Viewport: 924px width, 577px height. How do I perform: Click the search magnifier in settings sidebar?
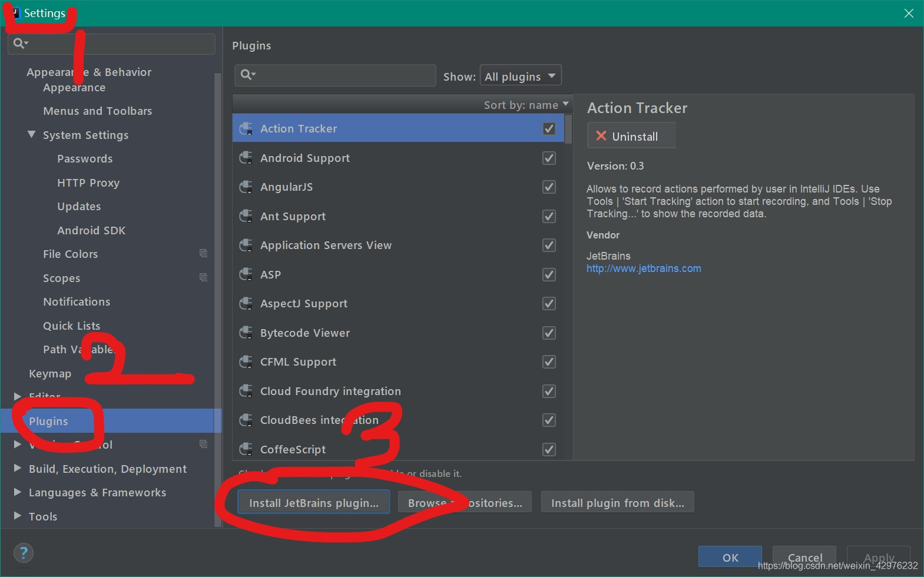pyautogui.click(x=21, y=43)
